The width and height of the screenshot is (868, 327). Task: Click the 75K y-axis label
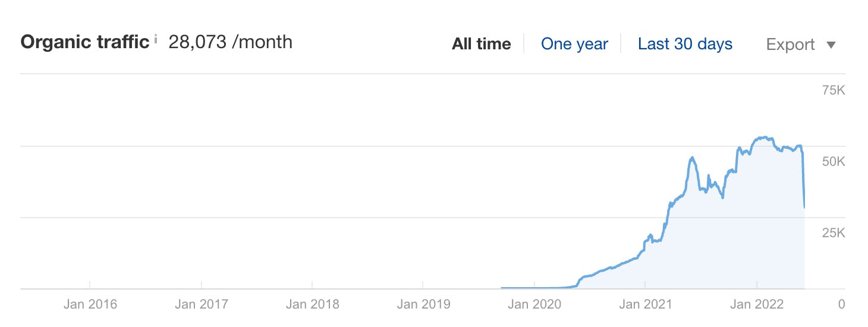click(x=833, y=91)
